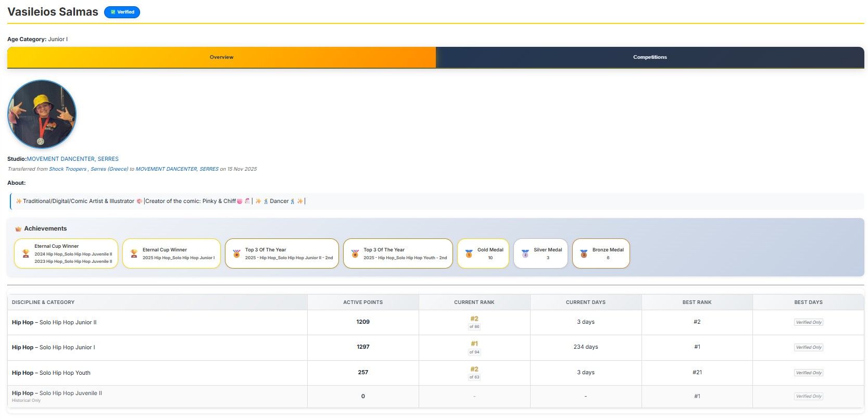Click the Eternal Cup 2025 Junior I trophy icon
Image resolution: width=868 pixels, height=419 pixels.
tap(134, 253)
